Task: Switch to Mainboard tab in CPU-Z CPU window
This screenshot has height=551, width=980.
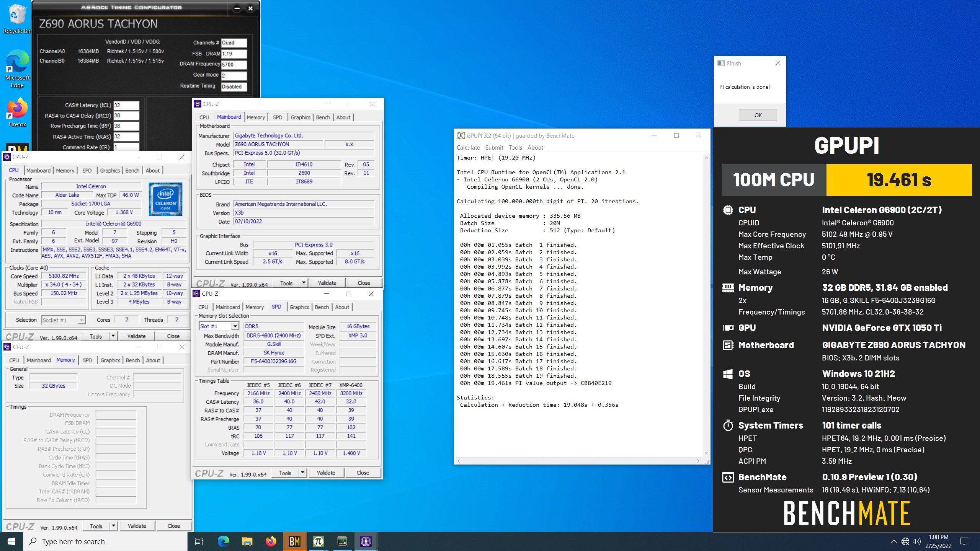Action: [x=38, y=170]
